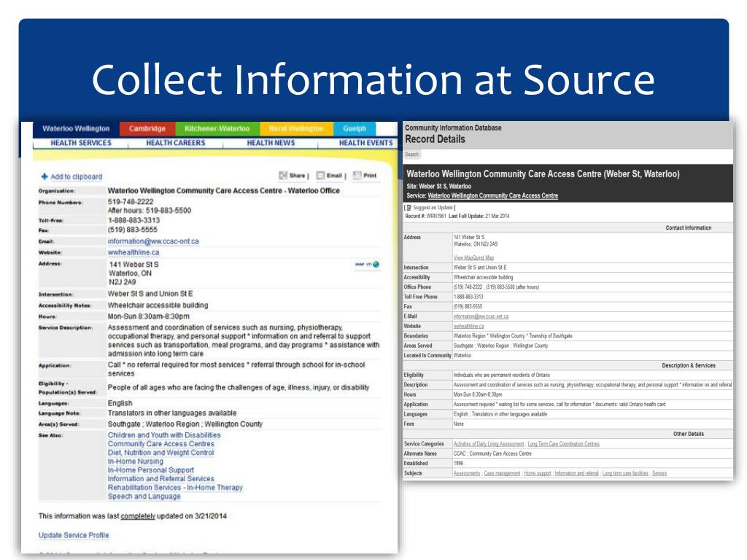Open the Health Events menu
Viewport: 747px width, 560px height.
366,143
